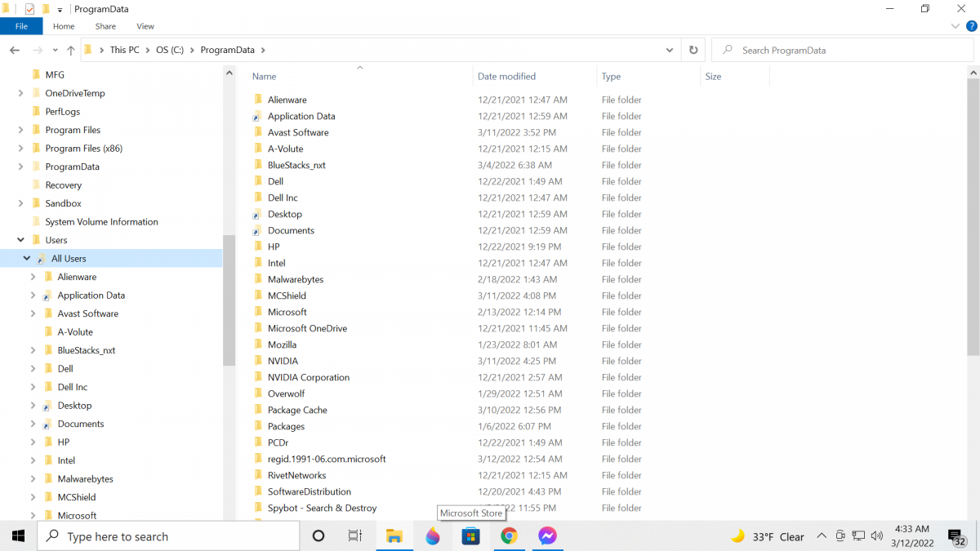The image size is (980, 551).
Task: Click the Properties icon in the title bar
Action: [x=30, y=9]
